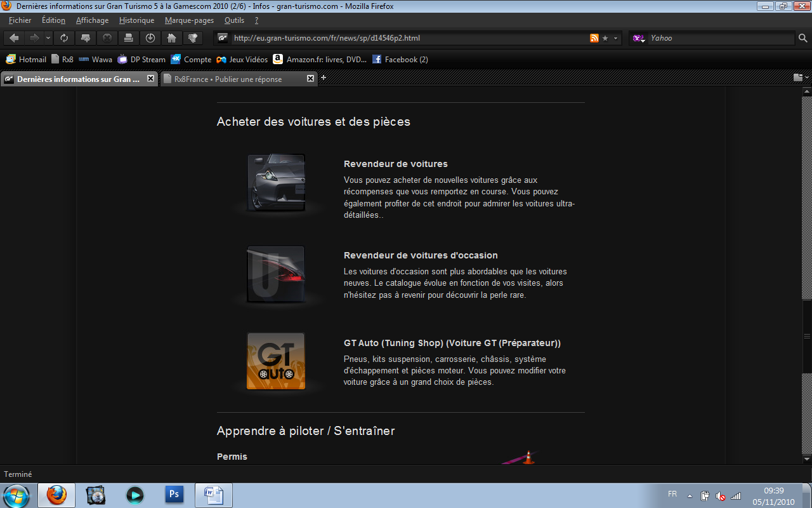
Task: Reload the current page
Action: click(64, 38)
